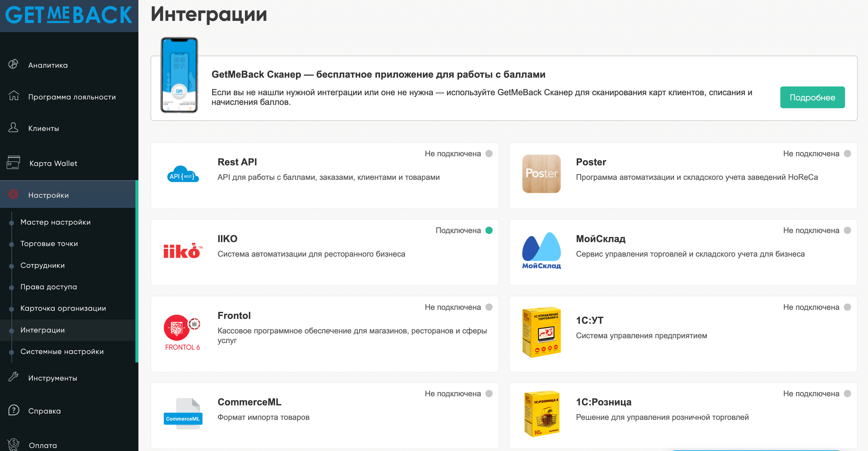Viewport: 868px width, 451px height.
Task: Select Системные настройки submenu item
Action: click(62, 352)
